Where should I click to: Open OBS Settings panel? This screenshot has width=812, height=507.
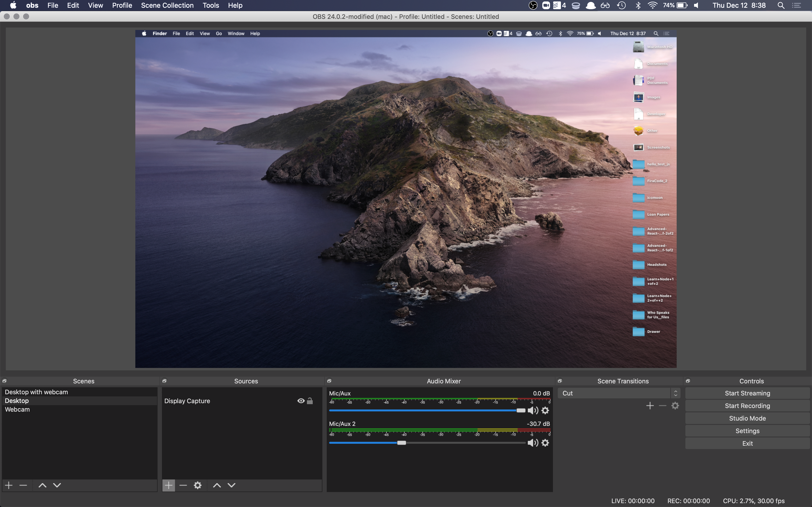tap(748, 430)
